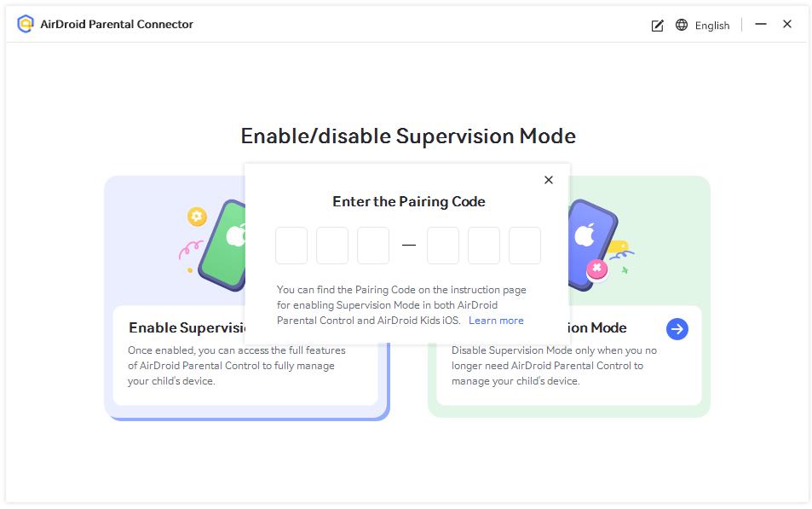Minimize the AirDroid window
812x509 pixels.
[x=761, y=25]
